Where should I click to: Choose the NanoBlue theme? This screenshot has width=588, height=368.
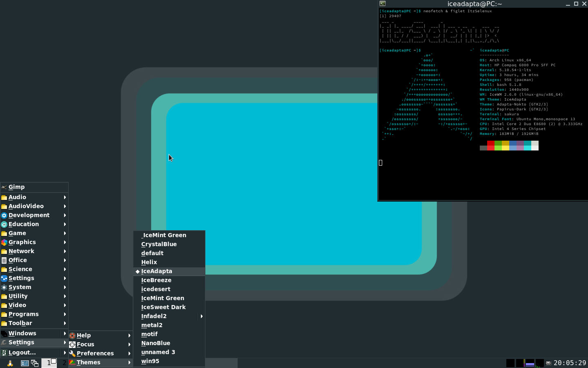tap(169, 343)
